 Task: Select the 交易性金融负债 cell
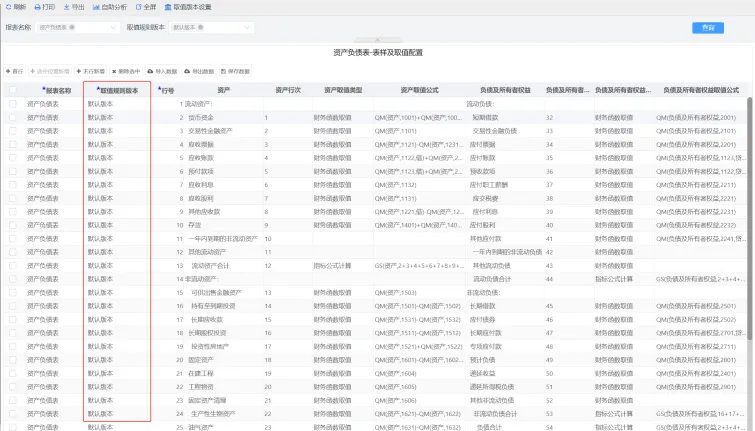(x=495, y=131)
